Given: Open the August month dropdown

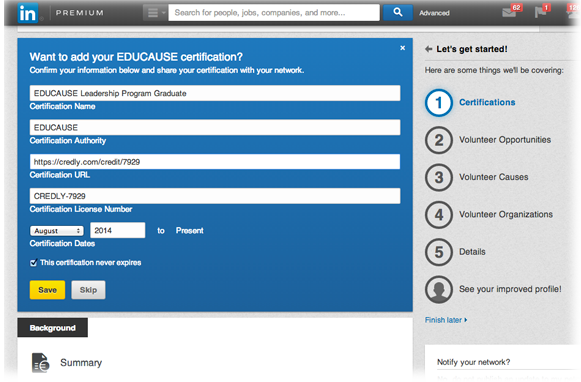Looking at the screenshot, I should click(57, 231).
